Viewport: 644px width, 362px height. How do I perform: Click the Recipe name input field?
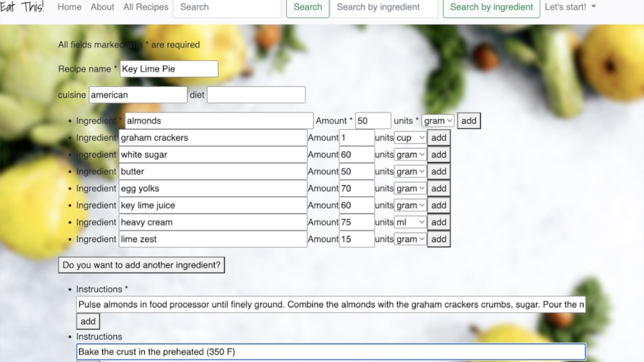[x=169, y=69]
